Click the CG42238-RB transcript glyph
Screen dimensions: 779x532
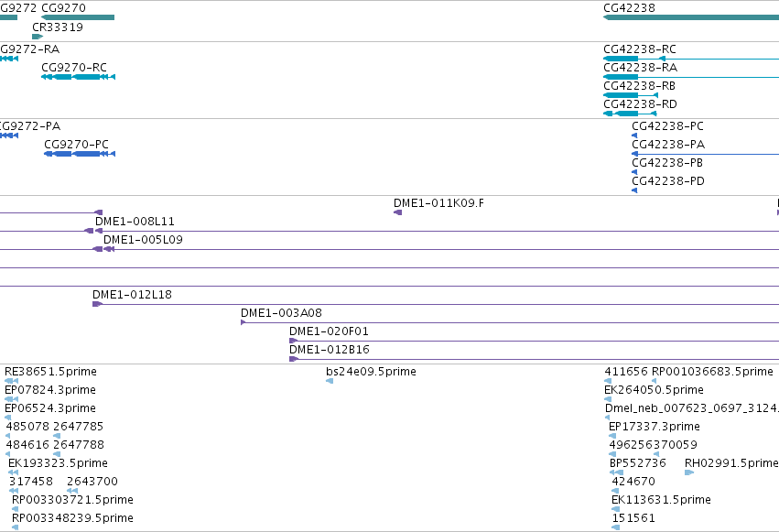pyautogui.click(x=631, y=95)
